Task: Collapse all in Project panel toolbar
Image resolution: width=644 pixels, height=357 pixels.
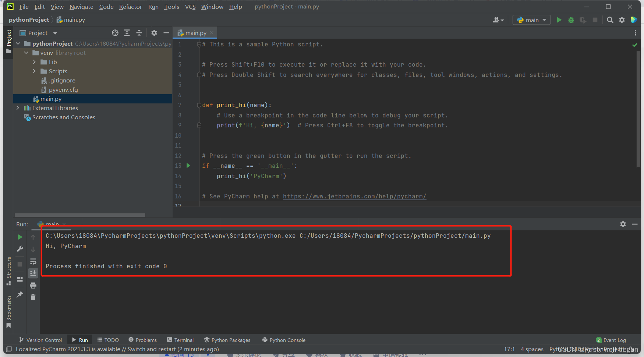Action: pyautogui.click(x=139, y=33)
